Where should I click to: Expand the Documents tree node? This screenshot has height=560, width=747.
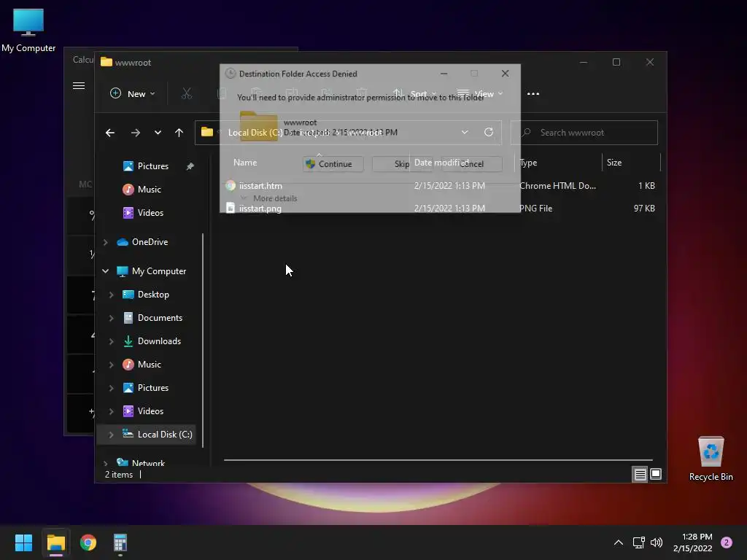111,318
